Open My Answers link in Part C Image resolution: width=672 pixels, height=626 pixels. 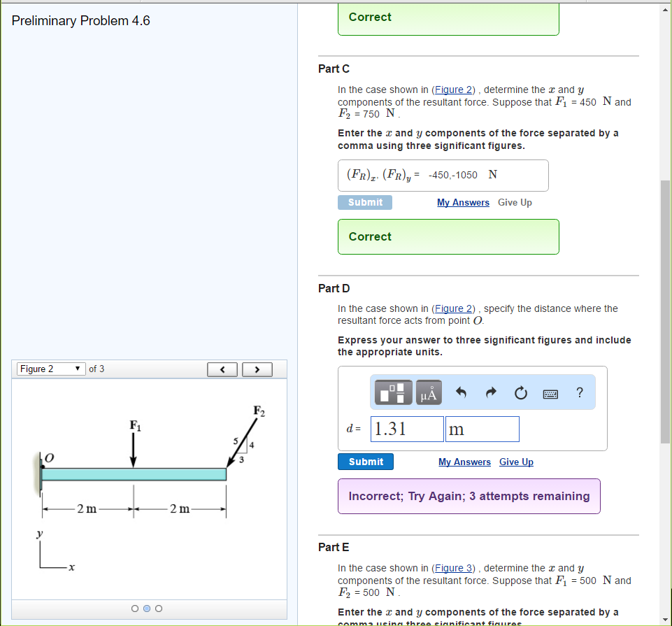[463, 202]
